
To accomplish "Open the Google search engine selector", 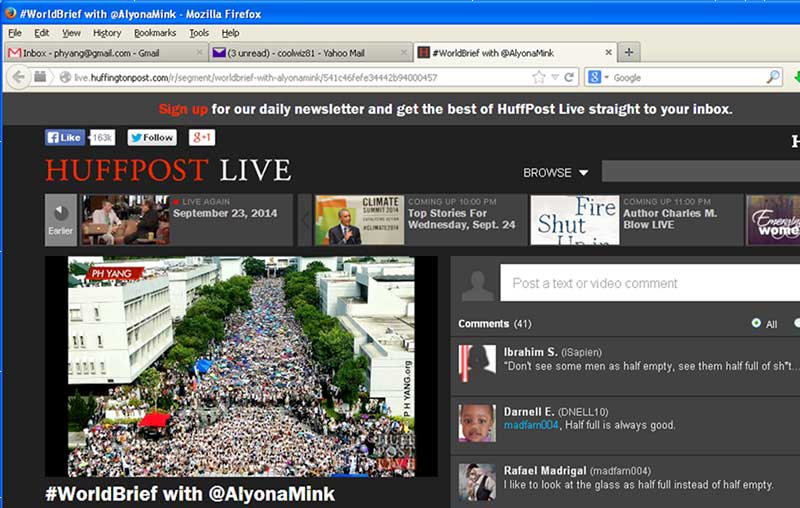I will tap(599, 78).
